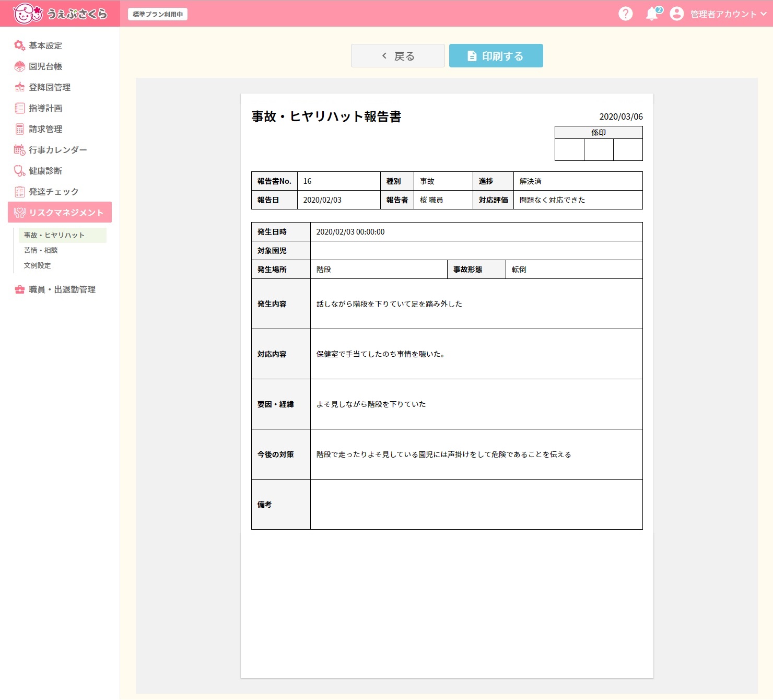Click the 備考 label cell
Screen dimensions: 773x700
coord(281,505)
